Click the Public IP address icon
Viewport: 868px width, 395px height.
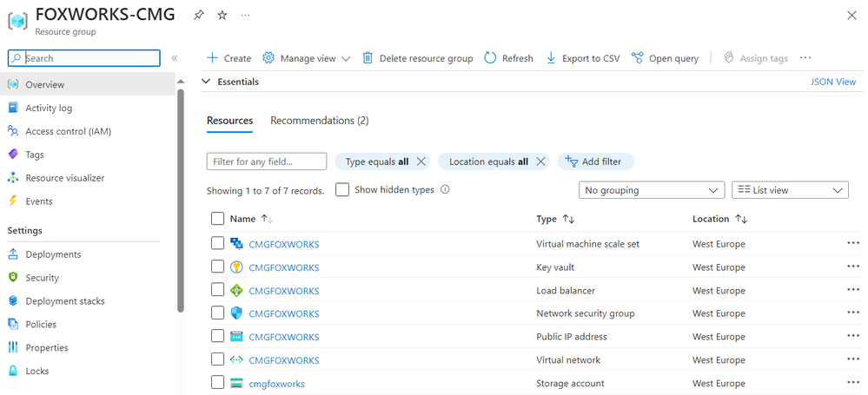pos(236,337)
